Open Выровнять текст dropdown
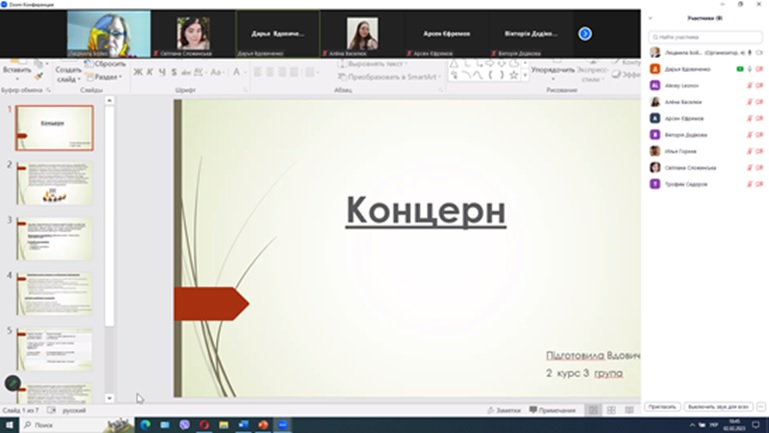769x433 pixels. click(373, 64)
